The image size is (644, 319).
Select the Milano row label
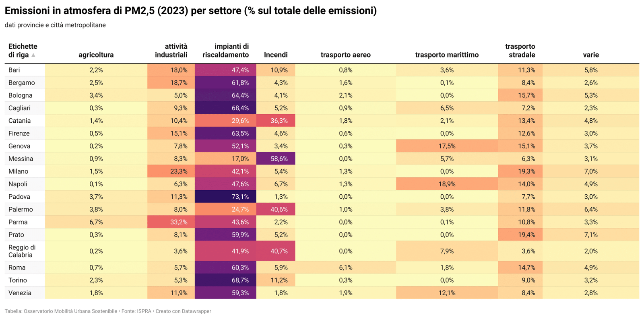pos(19,171)
